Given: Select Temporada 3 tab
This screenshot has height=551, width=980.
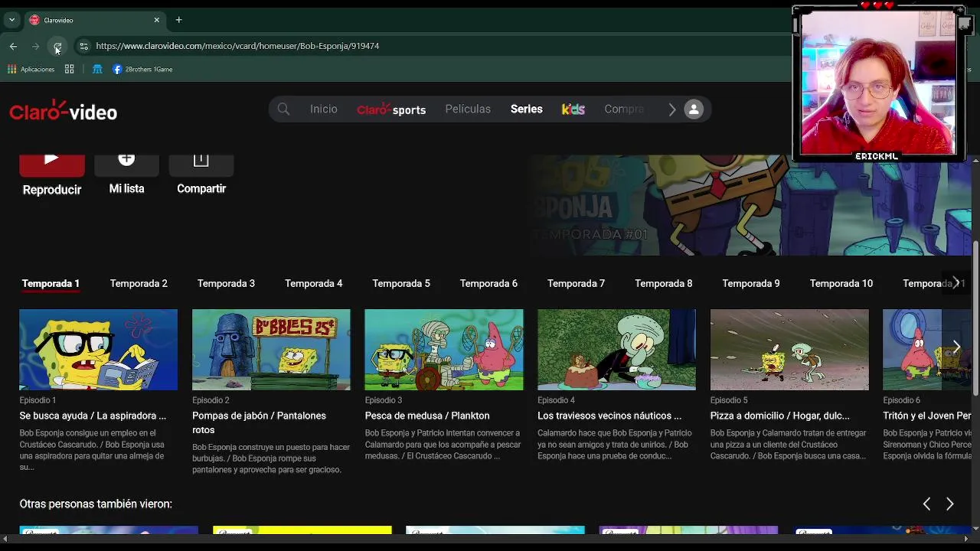Looking at the screenshot, I should (x=226, y=283).
